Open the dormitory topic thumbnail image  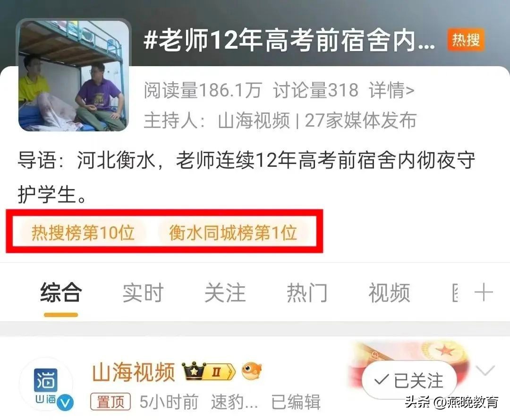click(x=73, y=75)
